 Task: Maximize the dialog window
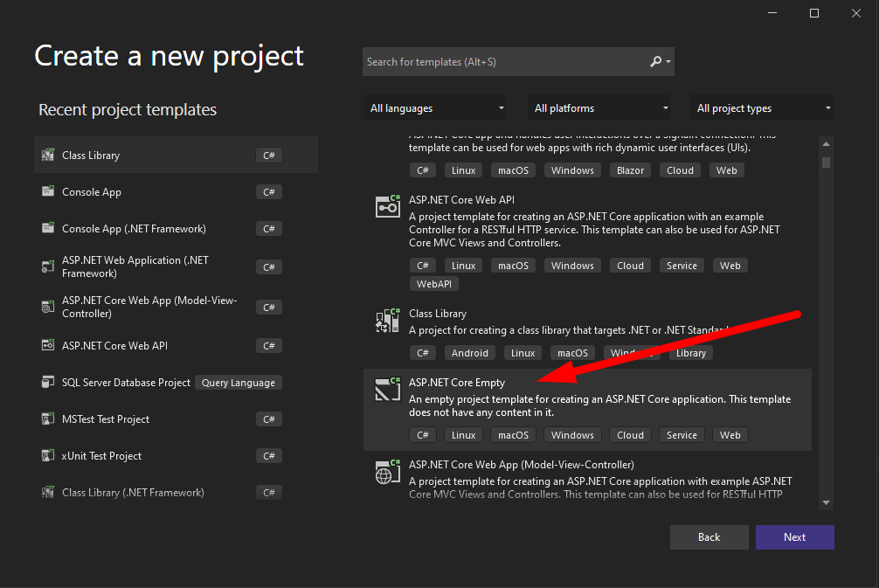(x=814, y=13)
